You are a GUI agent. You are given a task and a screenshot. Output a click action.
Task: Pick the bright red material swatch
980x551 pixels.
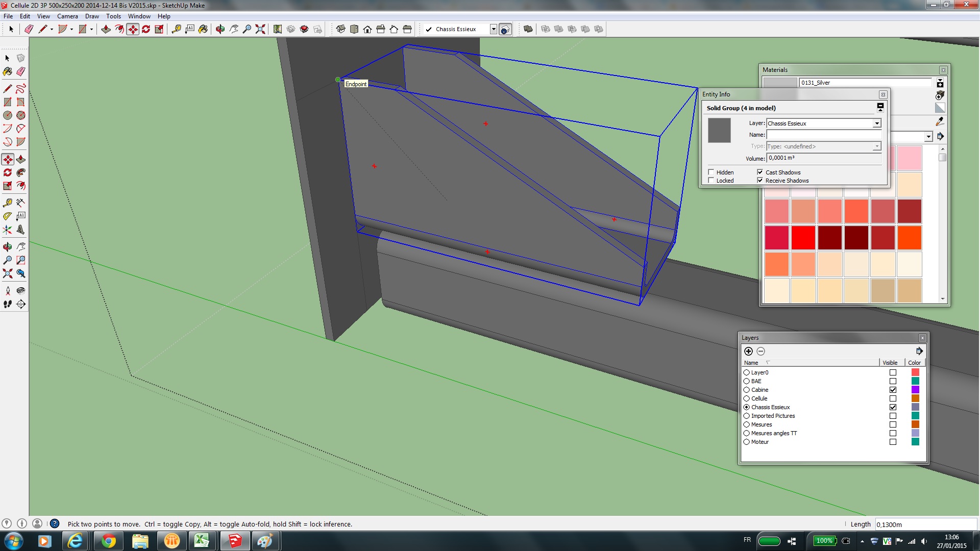803,238
